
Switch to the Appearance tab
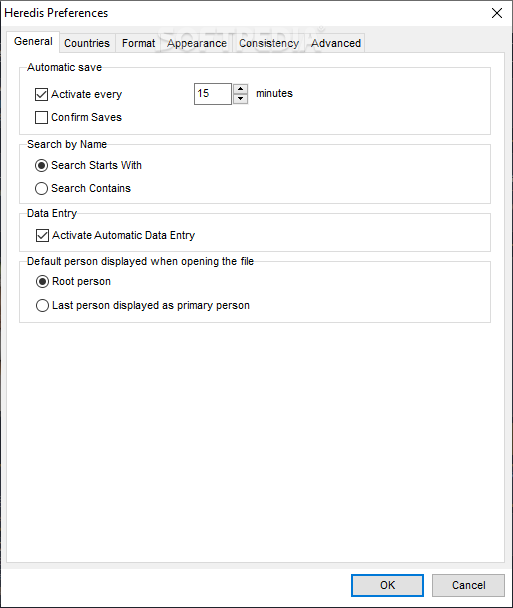pos(197,43)
